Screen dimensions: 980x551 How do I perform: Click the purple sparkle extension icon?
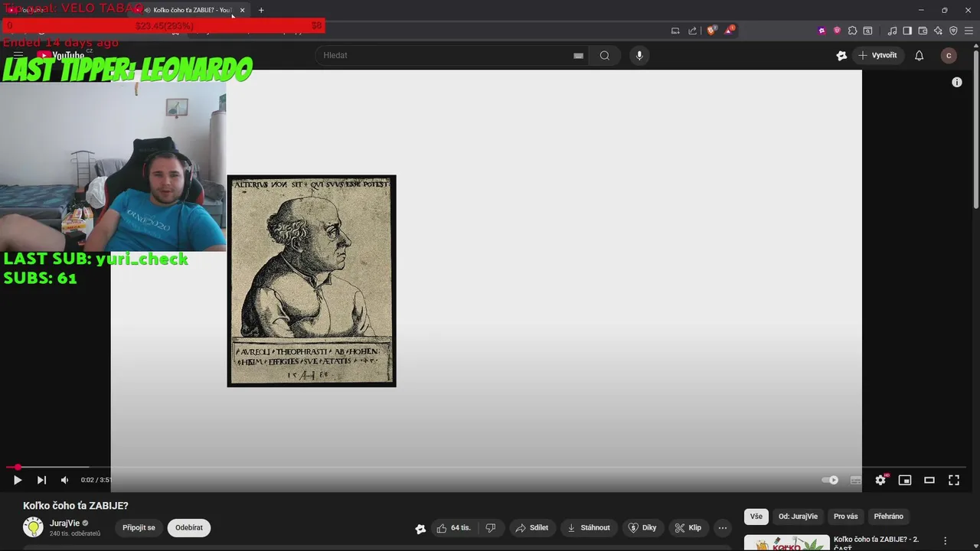(x=822, y=31)
